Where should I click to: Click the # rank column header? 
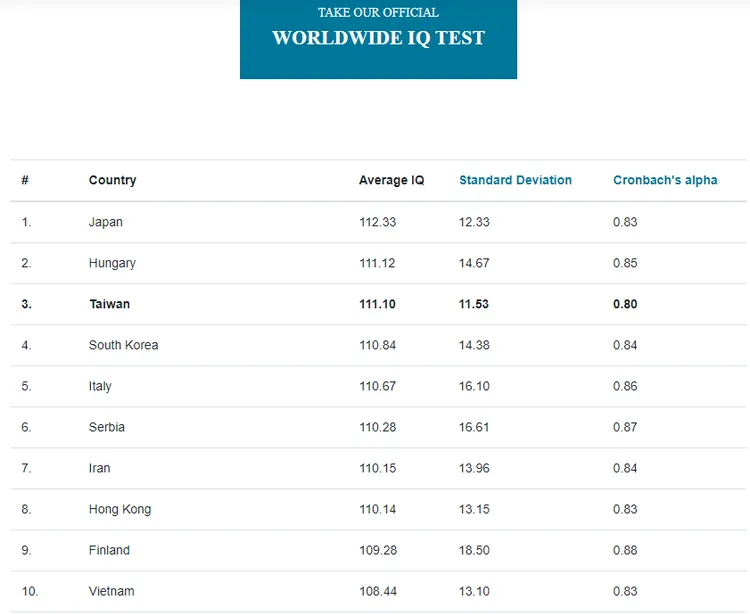[25, 180]
